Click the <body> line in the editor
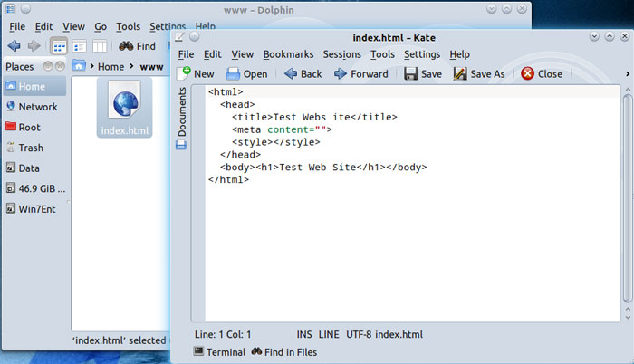 tap(323, 168)
